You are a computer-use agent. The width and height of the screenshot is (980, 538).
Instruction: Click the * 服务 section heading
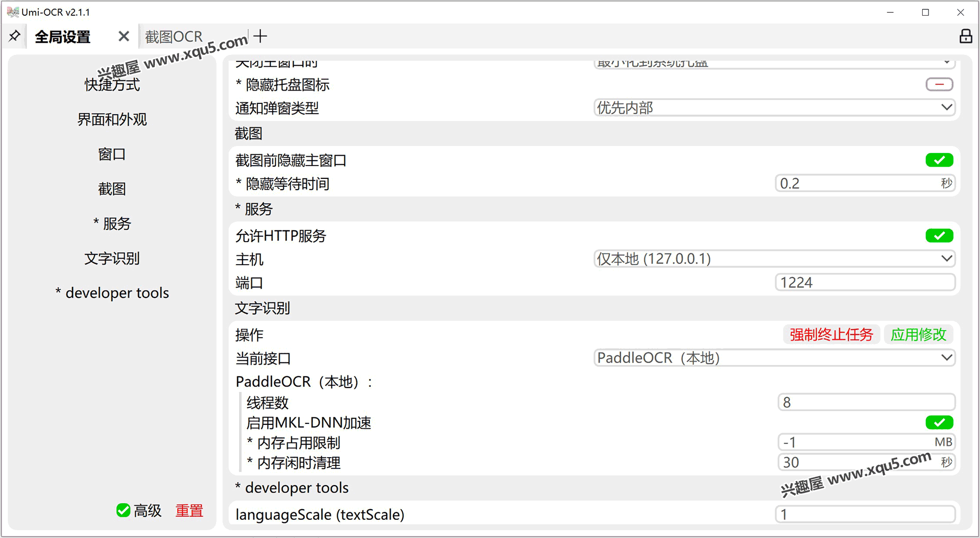254,209
